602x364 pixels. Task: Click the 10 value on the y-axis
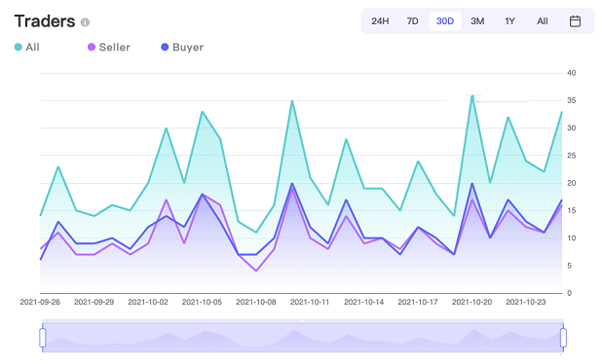(571, 238)
